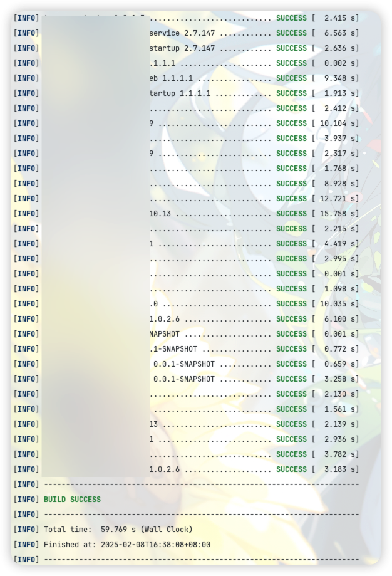Select the 8.928 s duration value
Viewport: 392px width, 576px height.
[x=339, y=184]
